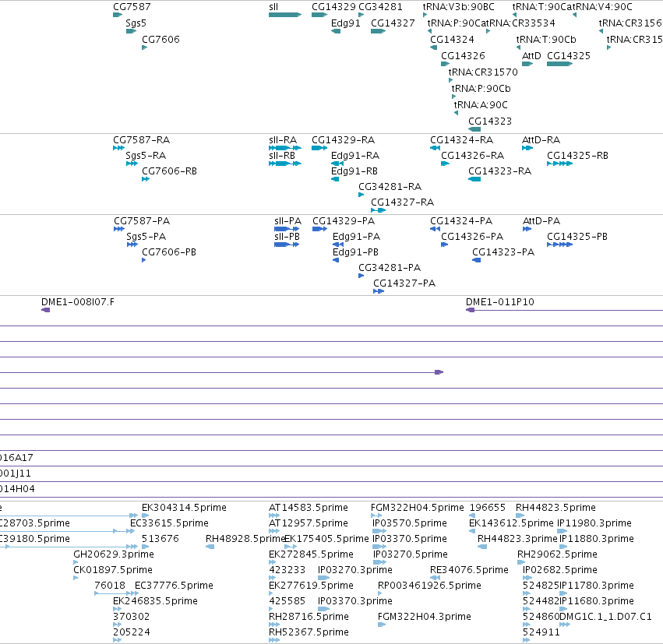
Task: Select the CG14324 gene label
Action: click(452, 40)
